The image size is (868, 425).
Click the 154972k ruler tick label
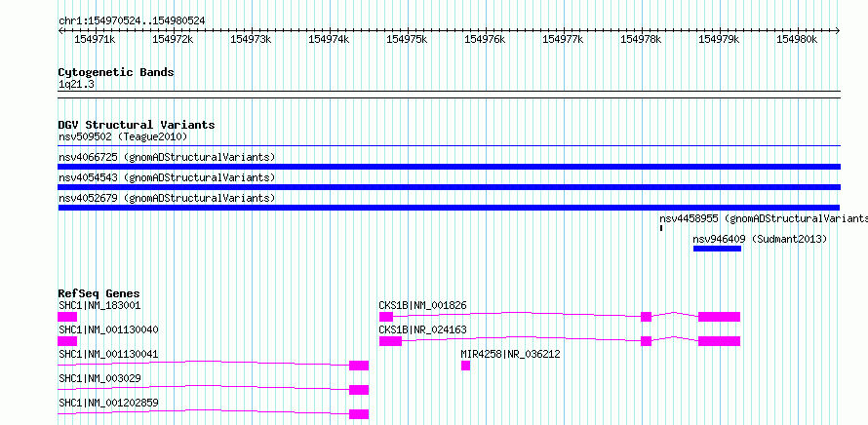coord(173,39)
